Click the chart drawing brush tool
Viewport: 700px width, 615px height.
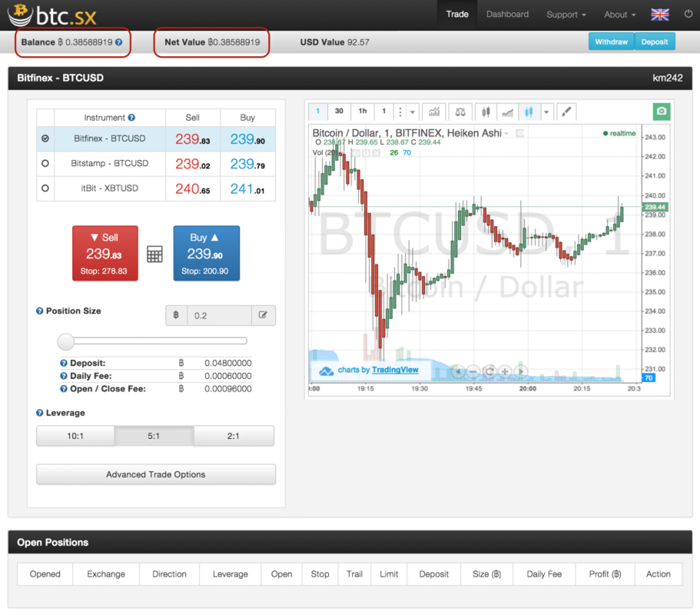(x=566, y=111)
